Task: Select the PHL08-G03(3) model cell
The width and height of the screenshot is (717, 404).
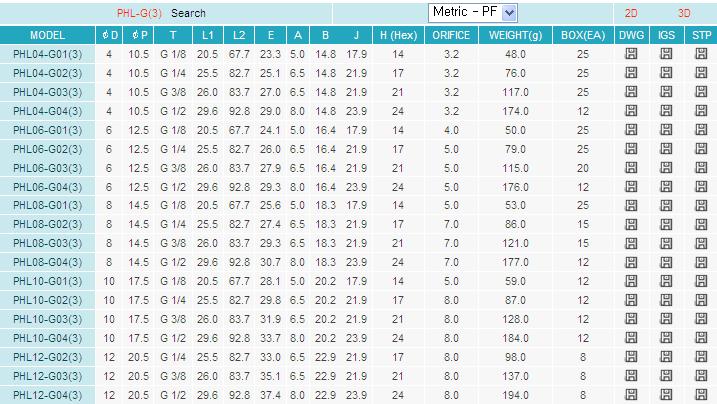Action: point(48,243)
